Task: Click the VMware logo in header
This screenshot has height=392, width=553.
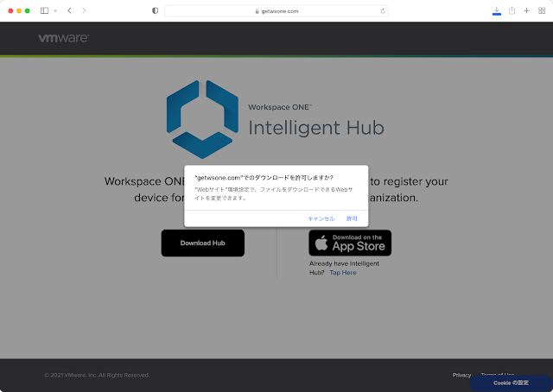Action: click(x=63, y=38)
